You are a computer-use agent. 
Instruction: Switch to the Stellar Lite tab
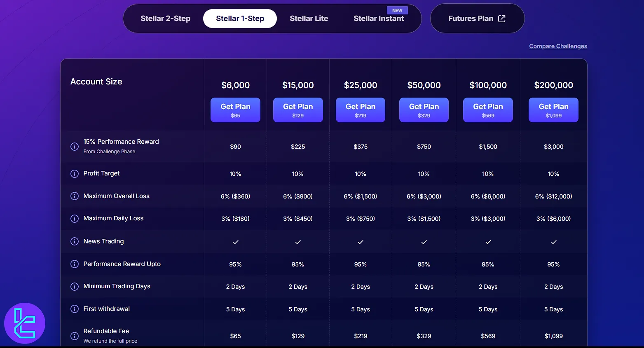tap(309, 19)
